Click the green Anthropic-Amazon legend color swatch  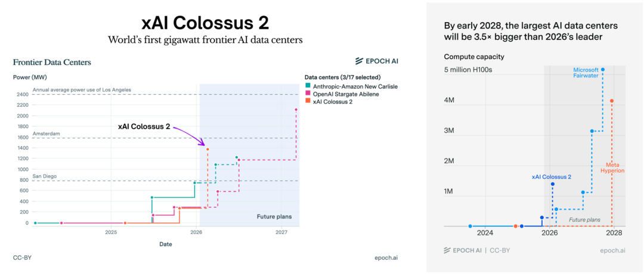[308, 86]
